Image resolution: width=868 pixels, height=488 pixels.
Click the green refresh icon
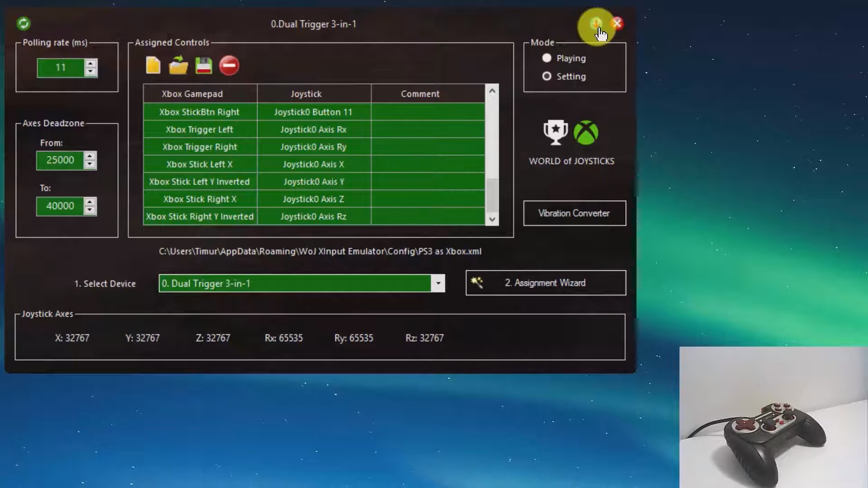tap(24, 23)
